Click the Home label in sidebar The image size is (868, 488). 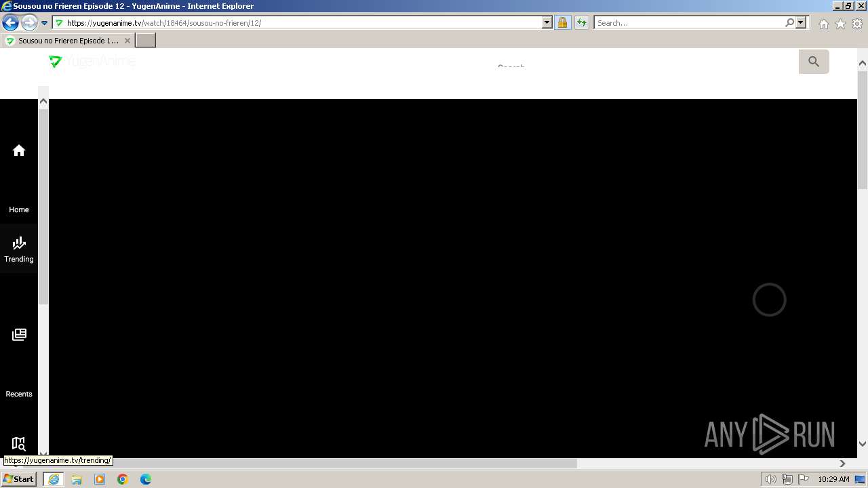tap(19, 209)
